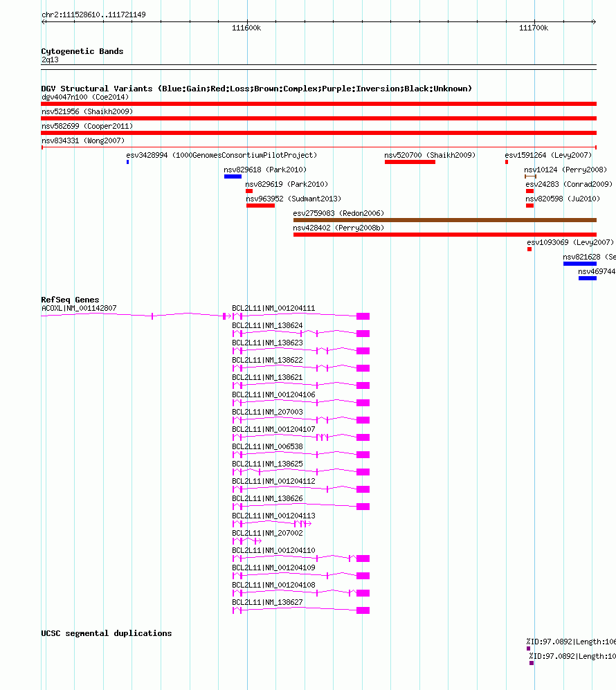
Task: Click the brown esv2759083 (Redon2006) complex bar
Action: tap(445, 220)
